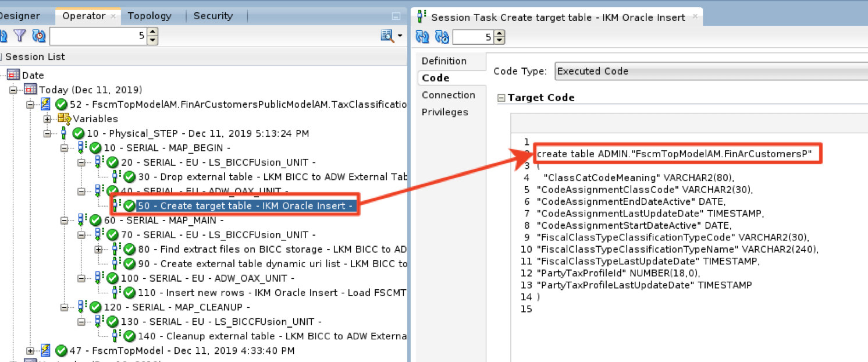Click the step icon of 10 - Physical_STEP
The image size is (868, 362).
[64, 133]
